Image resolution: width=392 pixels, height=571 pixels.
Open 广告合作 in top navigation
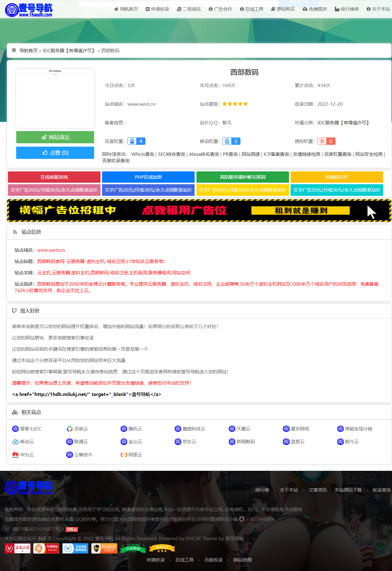pos(220,9)
